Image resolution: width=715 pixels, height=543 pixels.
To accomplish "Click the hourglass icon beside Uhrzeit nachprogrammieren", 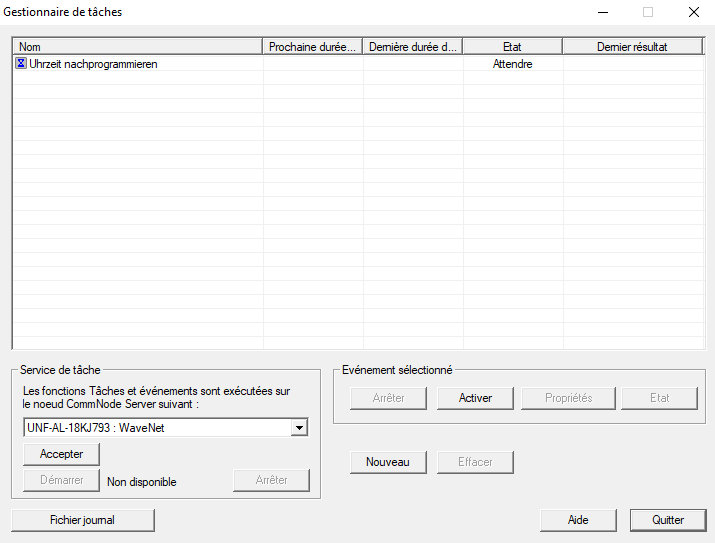I will tap(21, 64).
